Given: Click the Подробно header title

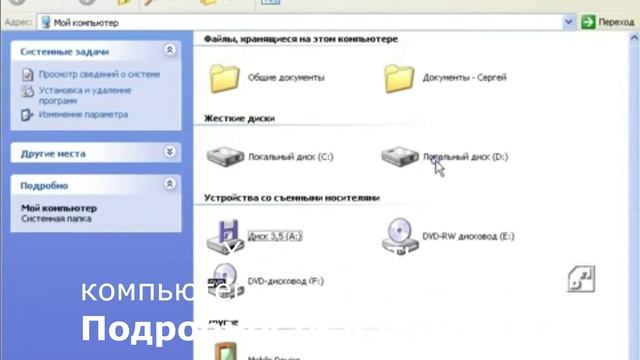Looking at the screenshot, I should pyautogui.click(x=44, y=186).
